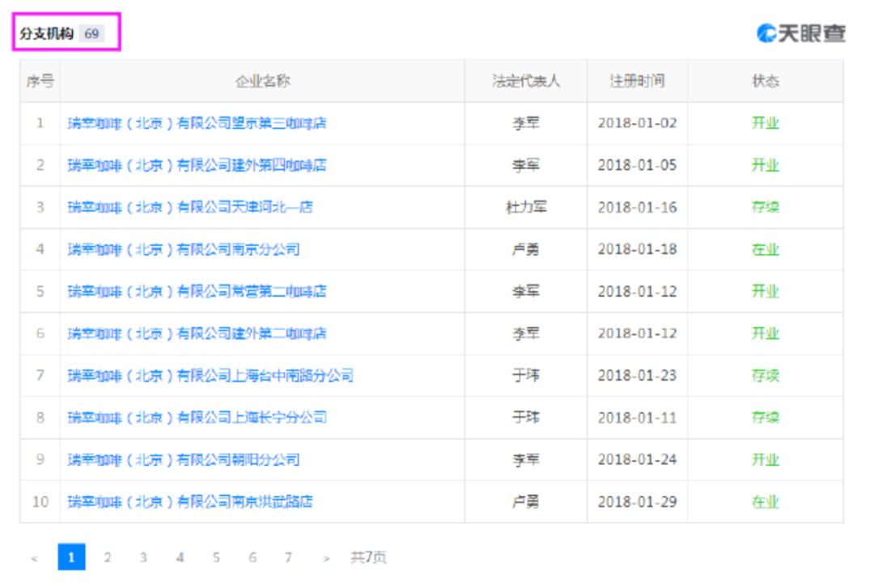Select the registration date in the 常营第二咖啡店 row

tap(637, 291)
